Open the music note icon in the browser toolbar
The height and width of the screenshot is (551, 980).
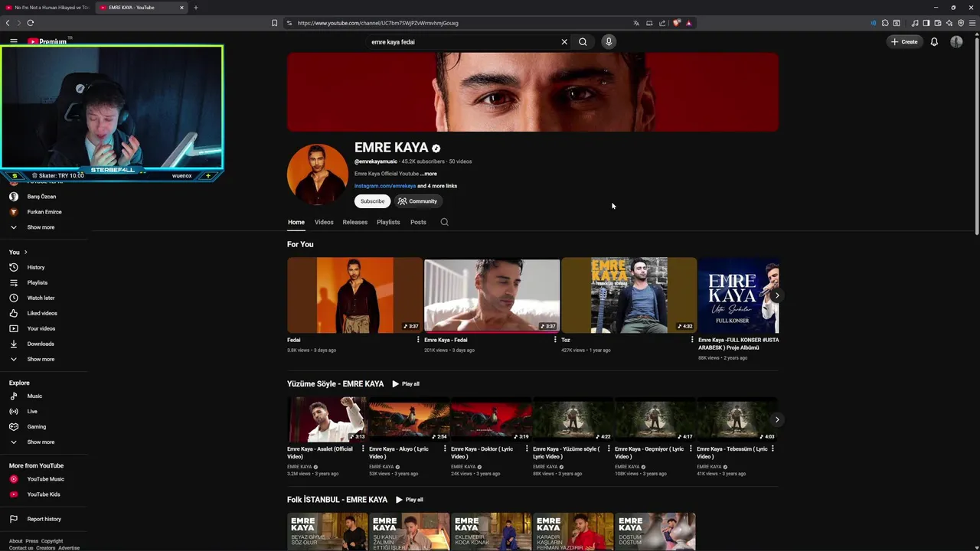click(x=915, y=23)
